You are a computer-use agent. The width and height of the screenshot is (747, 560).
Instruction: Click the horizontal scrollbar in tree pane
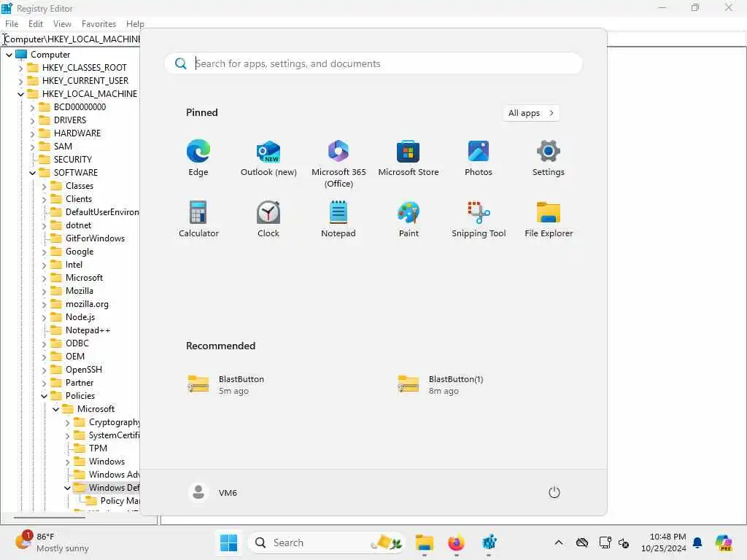click(x=50, y=518)
